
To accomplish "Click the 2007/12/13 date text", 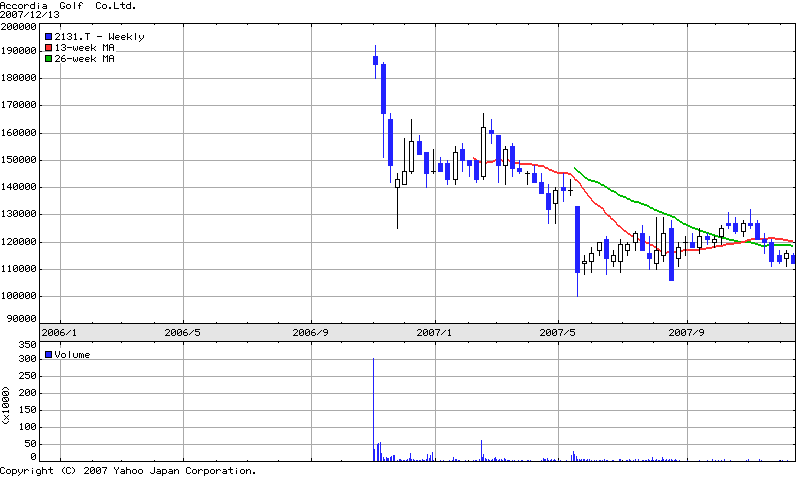I will click(29, 16).
